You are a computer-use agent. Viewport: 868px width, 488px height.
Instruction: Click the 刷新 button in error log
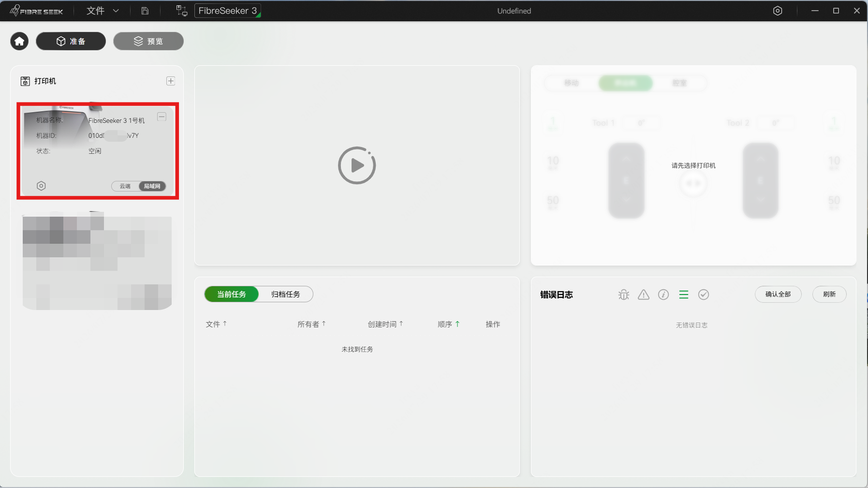pos(829,294)
